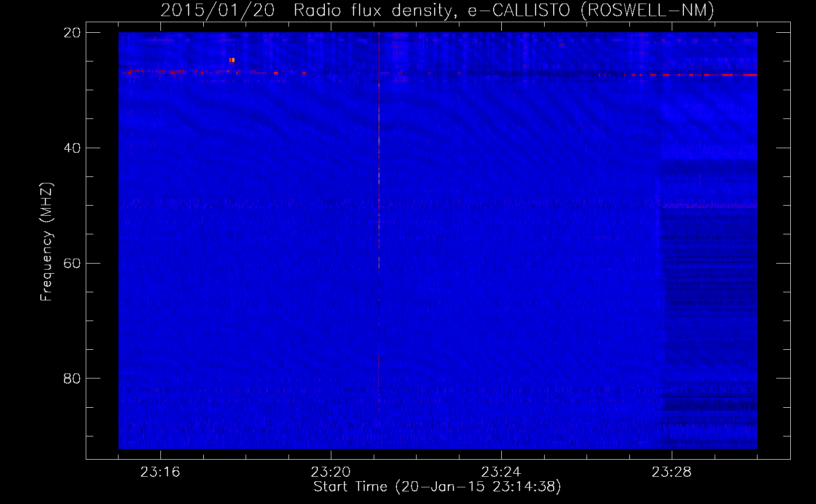Click the yellow-red burst spot near 25 MHz
Image resolution: width=816 pixels, height=504 pixels.
coord(232,60)
